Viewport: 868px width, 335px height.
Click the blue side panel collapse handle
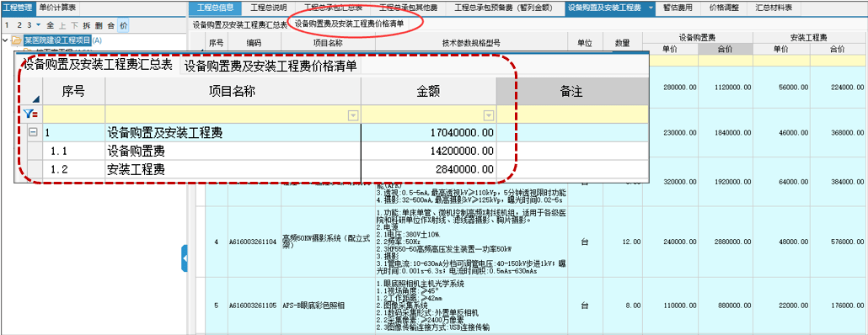[185, 258]
